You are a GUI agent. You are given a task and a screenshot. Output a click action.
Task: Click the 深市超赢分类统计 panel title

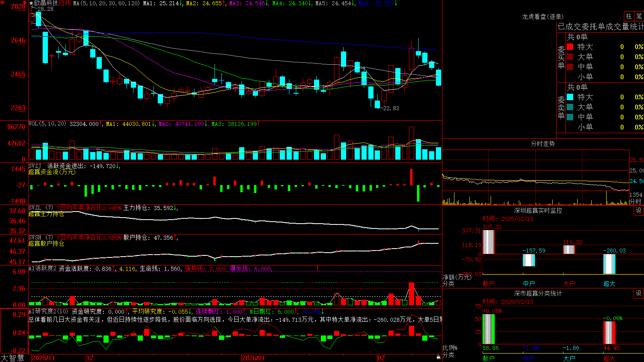pyautogui.click(x=538, y=293)
